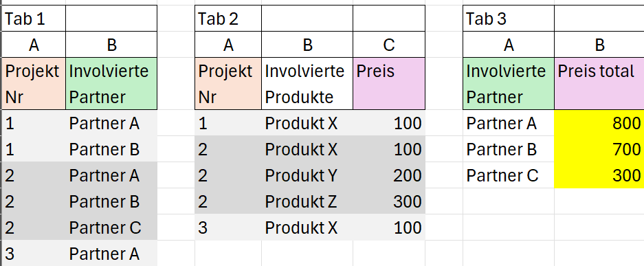Screen dimensions: 644x266
Task: Click the orange Projekt Nr header in Tab 2
Action: (228, 84)
